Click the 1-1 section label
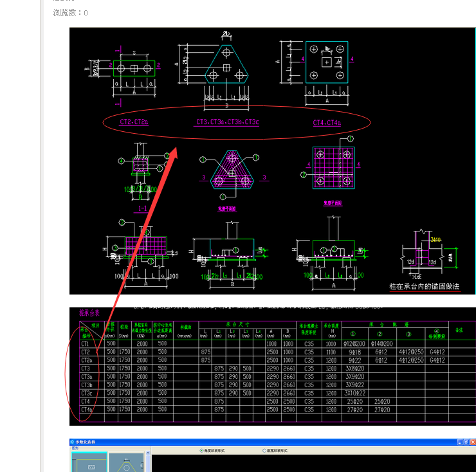476x472 pixels. pyautogui.click(x=143, y=208)
